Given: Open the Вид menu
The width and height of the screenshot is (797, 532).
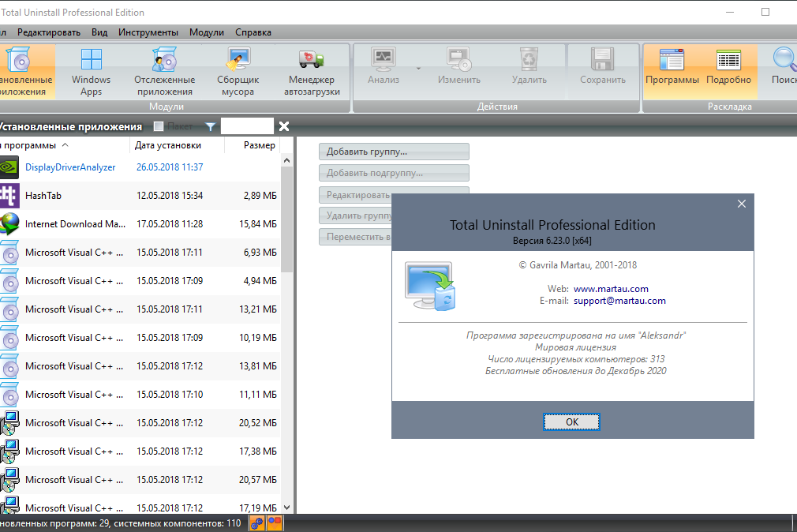Looking at the screenshot, I should tap(99, 32).
